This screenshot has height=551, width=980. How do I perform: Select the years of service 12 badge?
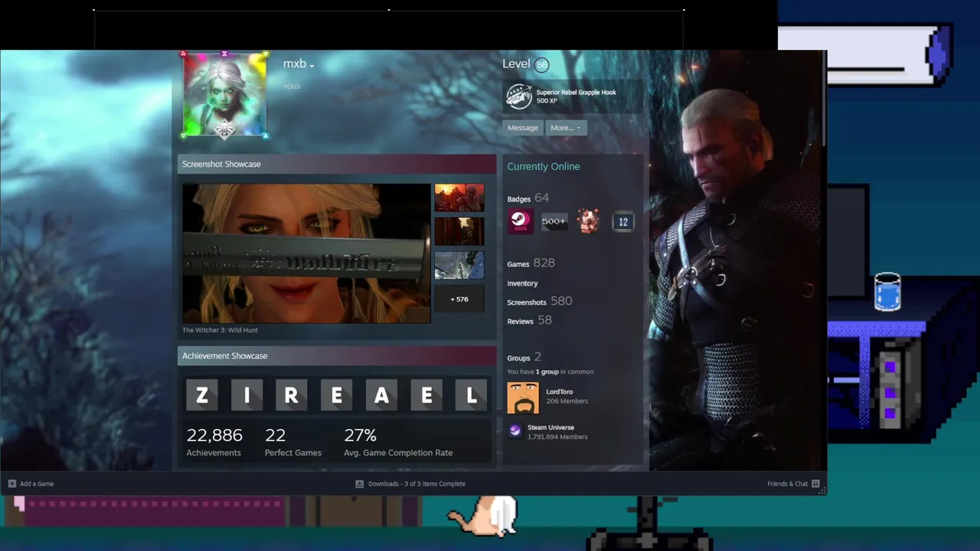pos(623,222)
